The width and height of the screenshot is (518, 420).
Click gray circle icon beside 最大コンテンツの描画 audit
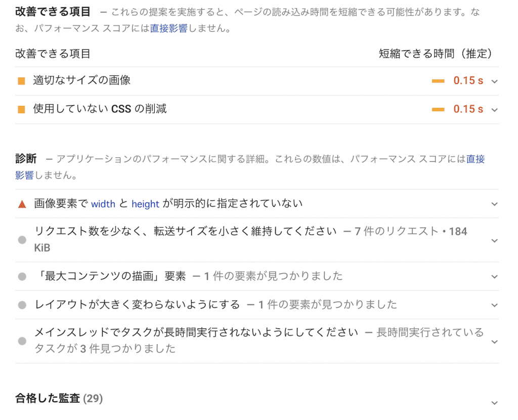coord(22,277)
